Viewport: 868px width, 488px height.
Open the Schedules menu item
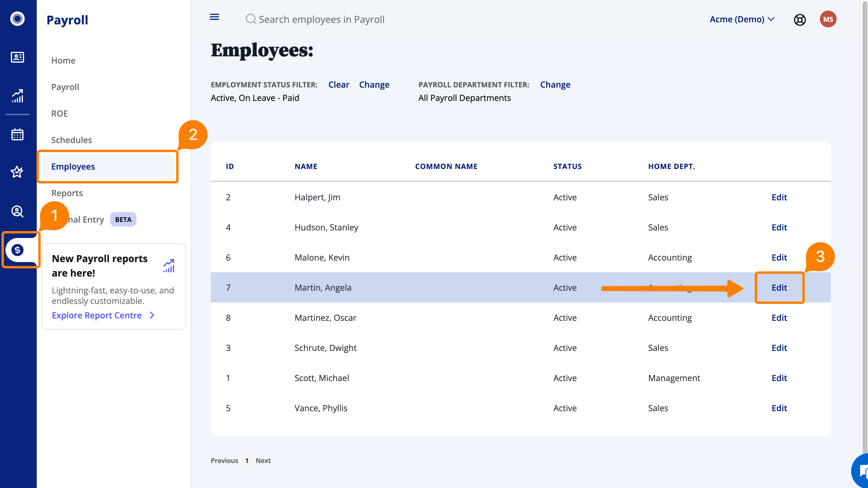71,140
